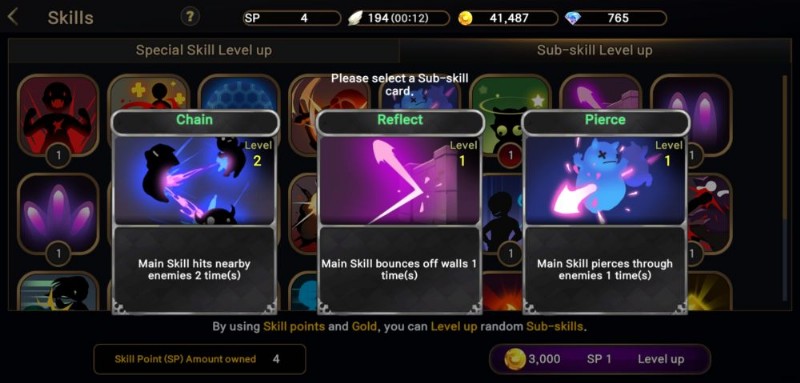The image size is (800, 383).
Task: Tap the gold coin currency icon
Action: point(465,18)
